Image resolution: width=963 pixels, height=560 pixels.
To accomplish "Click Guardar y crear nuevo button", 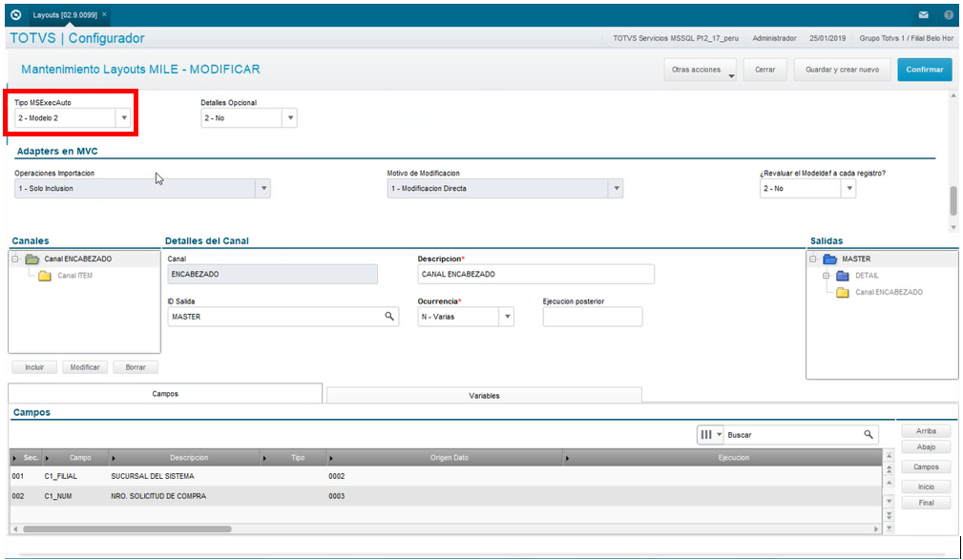I will pos(842,70).
